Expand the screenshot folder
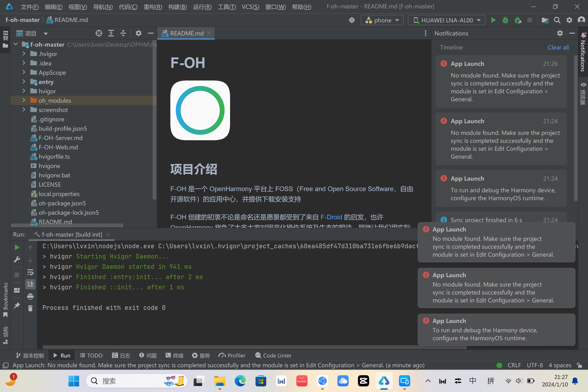588x392 pixels. pos(24,109)
